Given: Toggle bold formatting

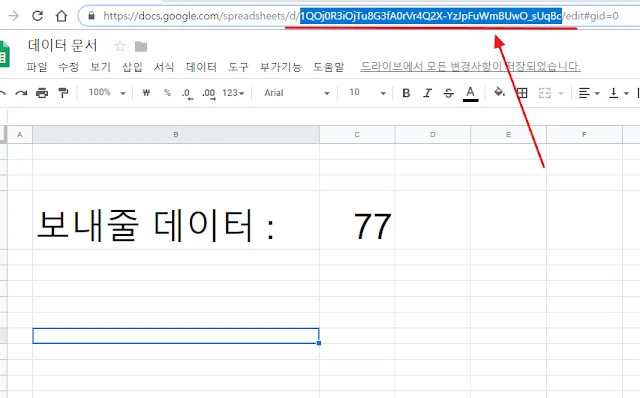Looking at the screenshot, I should tap(406, 93).
